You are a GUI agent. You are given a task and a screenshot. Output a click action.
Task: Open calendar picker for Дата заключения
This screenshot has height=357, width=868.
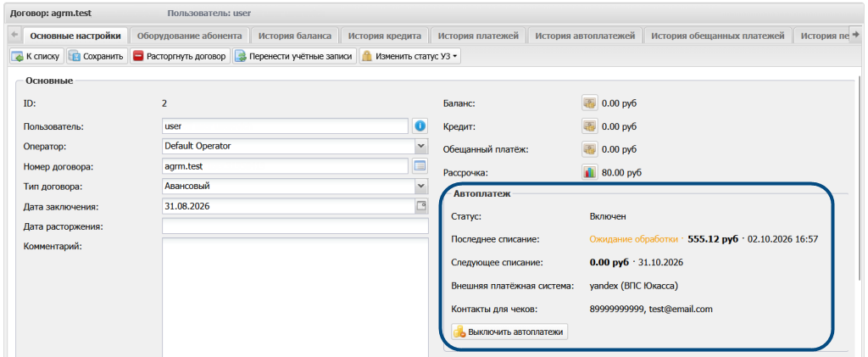pyautogui.click(x=421, y=206)
